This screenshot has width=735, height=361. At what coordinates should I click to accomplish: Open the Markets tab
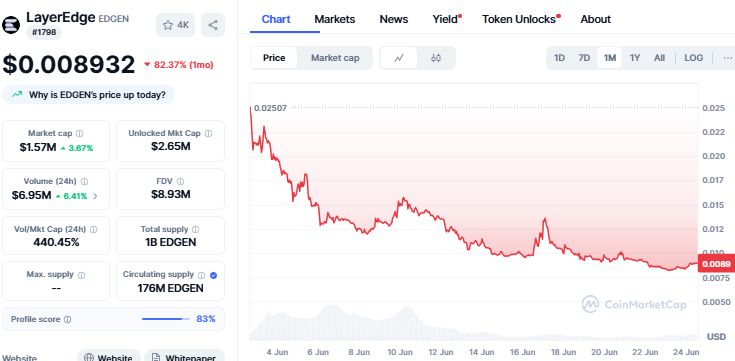[335, 19]
